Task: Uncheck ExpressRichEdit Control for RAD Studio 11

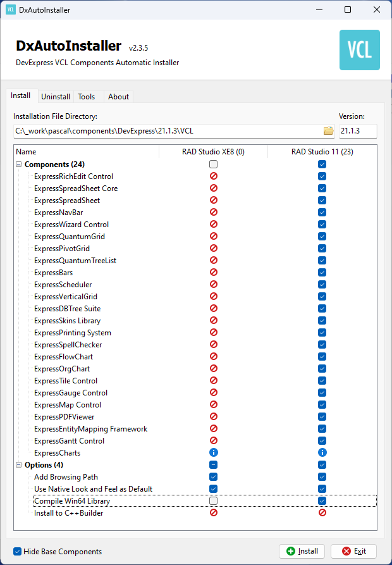Action: pyautogui.click(x=322, y=176)
